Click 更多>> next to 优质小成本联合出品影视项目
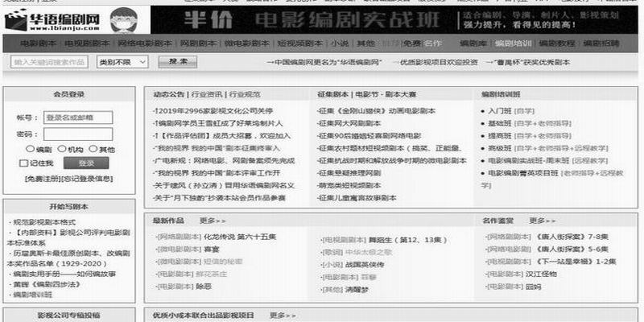644x322 pixels. 283,315
